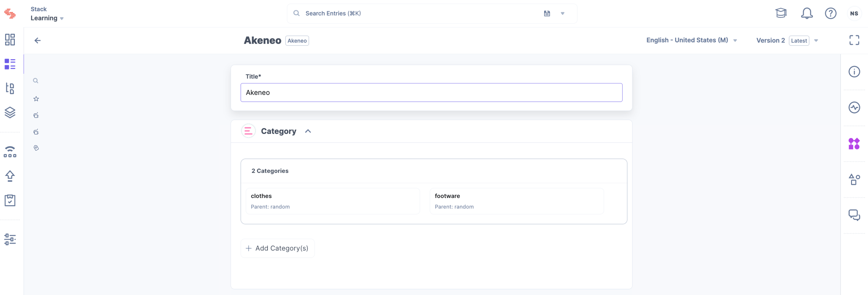The width and height of the screenshot is (868, 295).
Task: Click the star icon in the entry sidebar
Action: [36, 99]
